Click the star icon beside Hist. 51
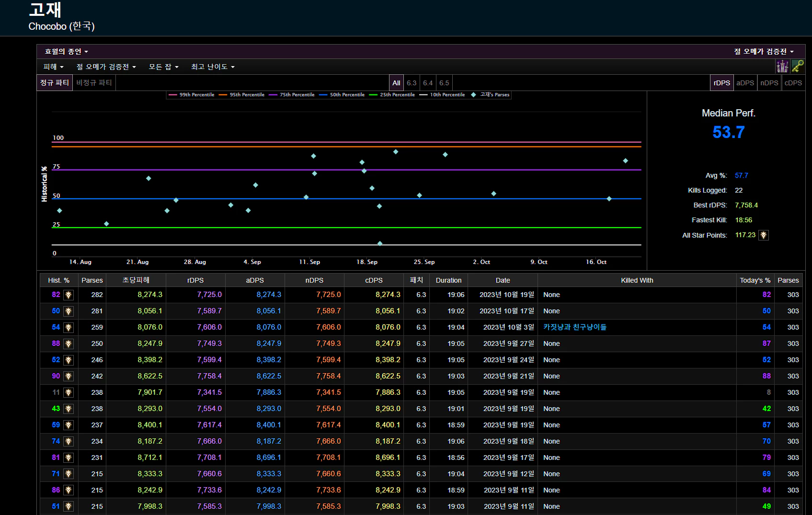Image resolution: width=812 pixels, height=515 pixels. click(x=69, y=507)
